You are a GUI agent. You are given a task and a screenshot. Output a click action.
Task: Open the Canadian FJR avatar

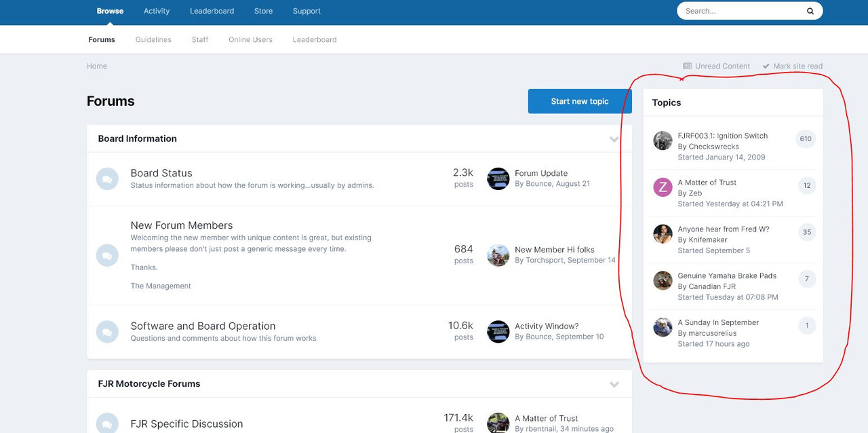[663, 280]
